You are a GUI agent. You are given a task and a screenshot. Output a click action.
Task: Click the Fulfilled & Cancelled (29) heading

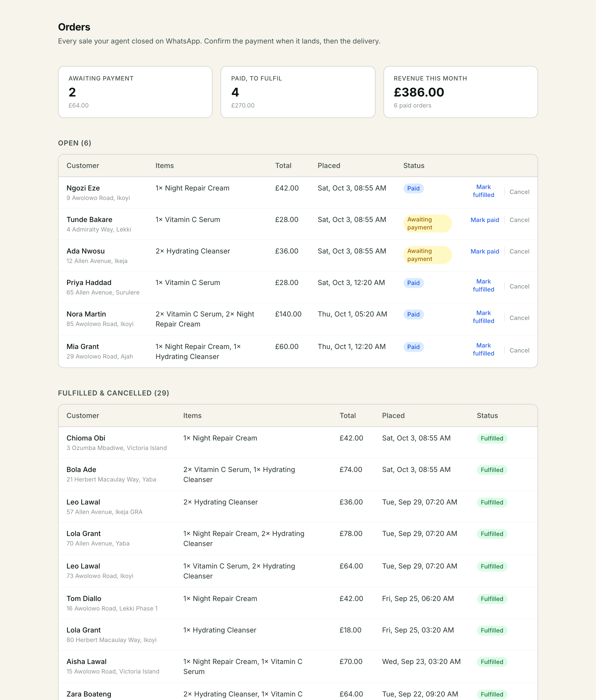pyautogui.click(x=113, y=393)
